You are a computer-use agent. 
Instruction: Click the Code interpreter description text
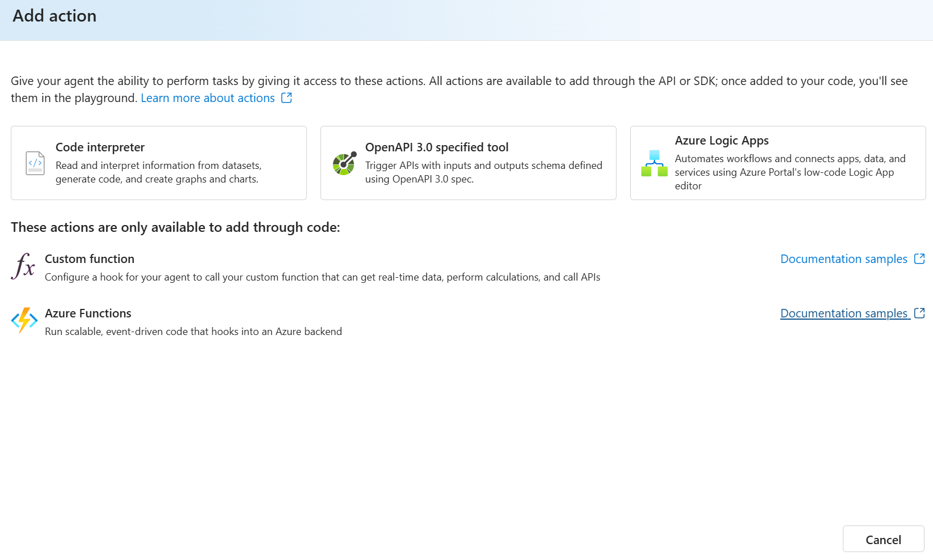click(158, 172)
